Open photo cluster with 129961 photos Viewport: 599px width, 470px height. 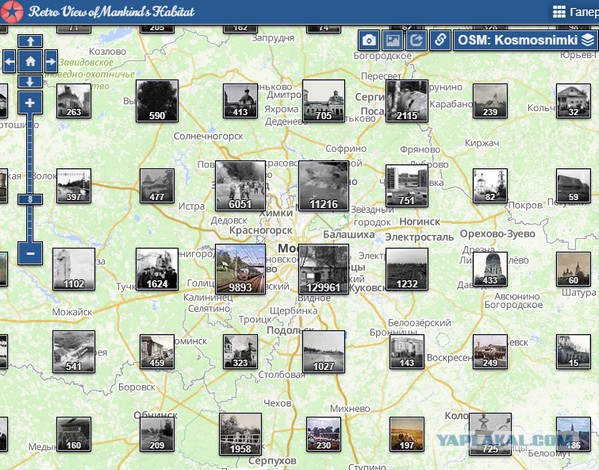324,269
